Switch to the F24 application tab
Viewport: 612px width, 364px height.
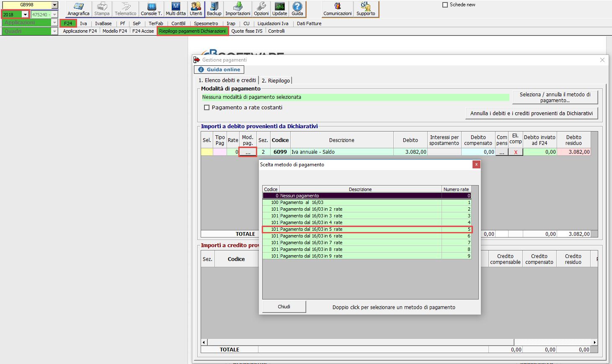pos(68,23)
